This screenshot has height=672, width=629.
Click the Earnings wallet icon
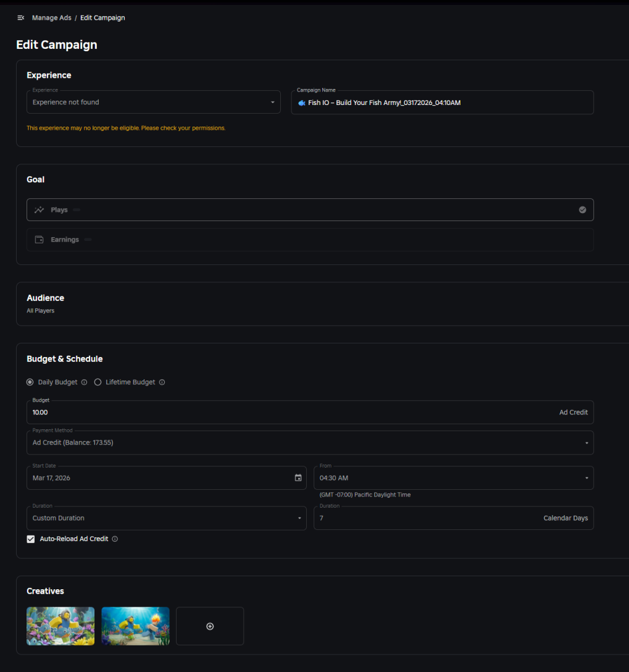(x=40, y=240)
